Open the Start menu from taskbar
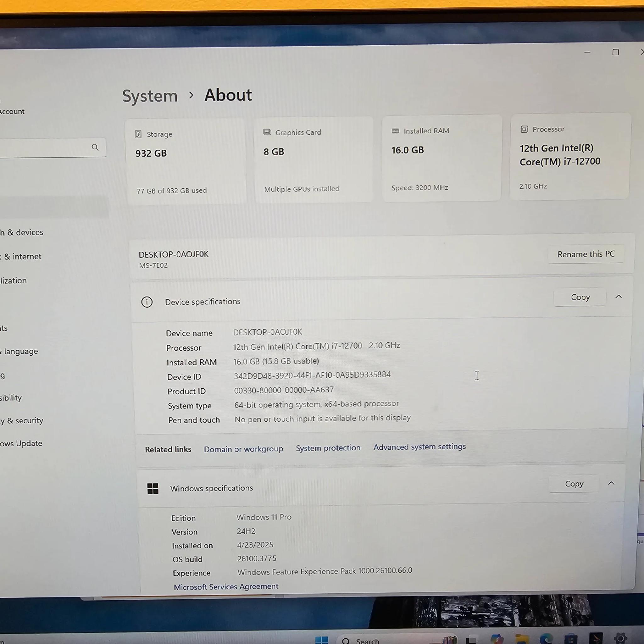644x644 pixels. click(x=322, y=640)
